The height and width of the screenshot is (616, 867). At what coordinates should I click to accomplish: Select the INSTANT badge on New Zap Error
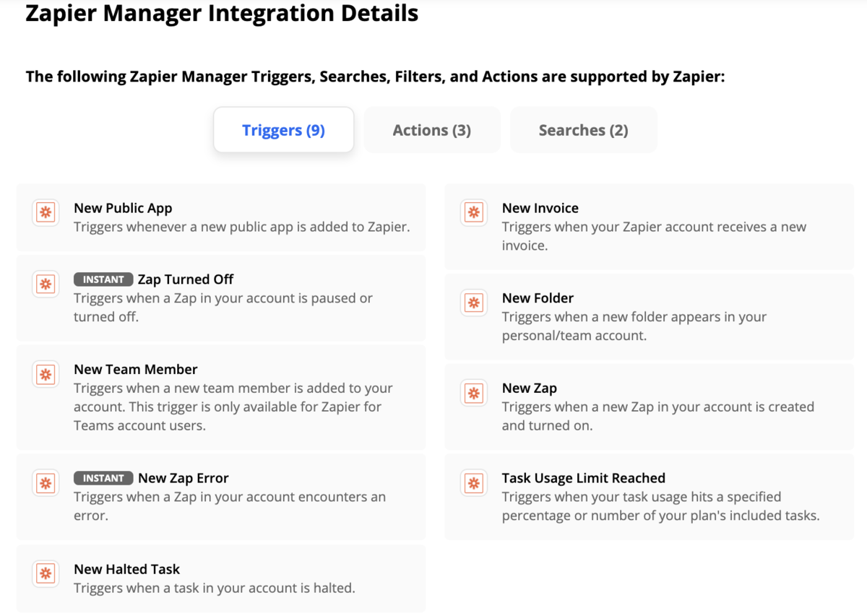click(103, 478)
